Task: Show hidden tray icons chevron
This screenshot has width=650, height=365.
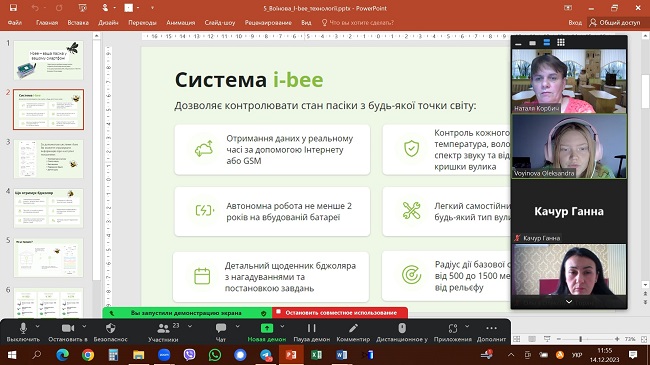Action: [511, 355]
